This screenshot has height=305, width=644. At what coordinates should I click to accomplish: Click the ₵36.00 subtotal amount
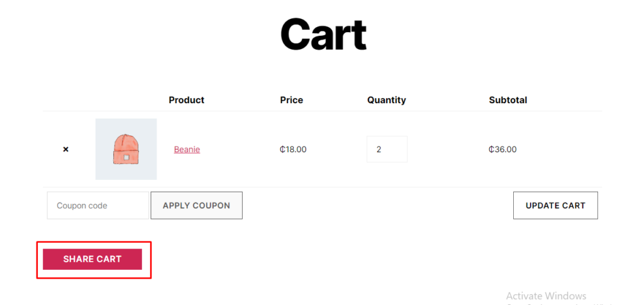(x=502, y=150)
